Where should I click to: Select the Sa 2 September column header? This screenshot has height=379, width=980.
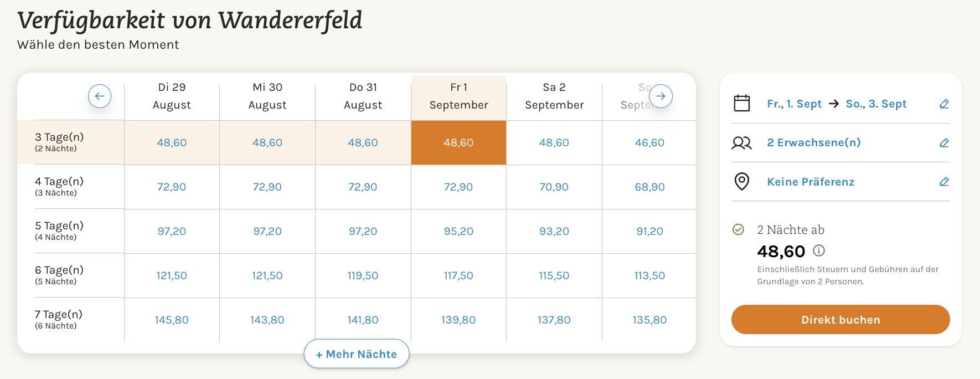coord(554,96)
